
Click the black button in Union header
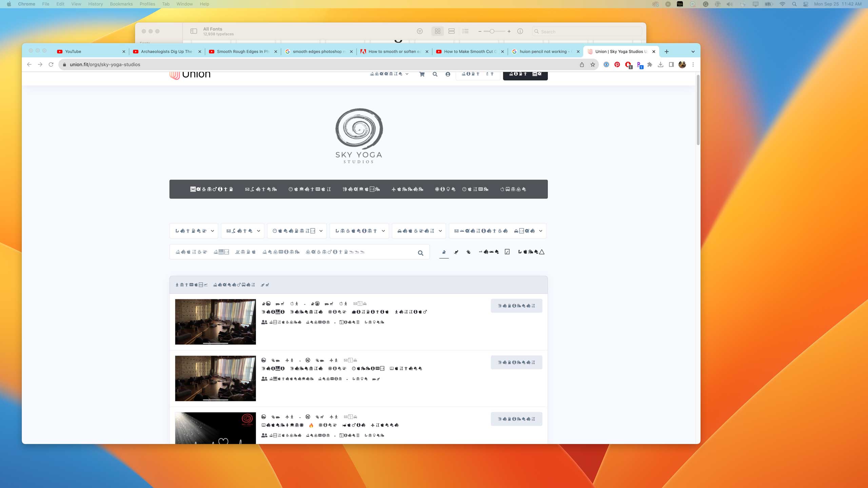(525, 75)
